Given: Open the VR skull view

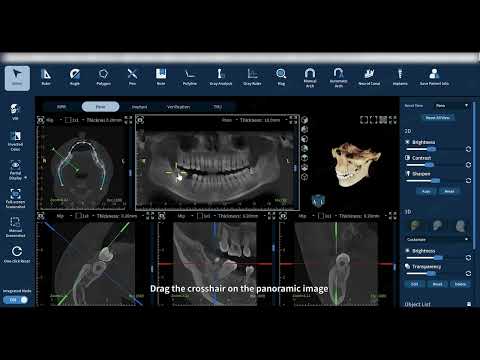Looking at the screenshot, I should [x=15, y=111].
